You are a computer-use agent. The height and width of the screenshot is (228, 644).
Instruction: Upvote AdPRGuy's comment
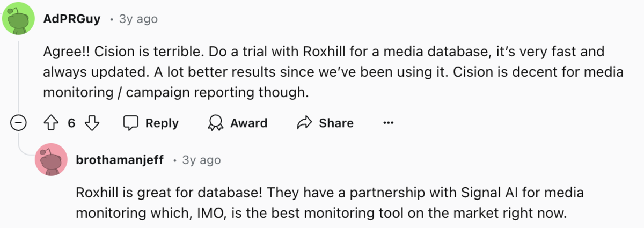(50, 123)
